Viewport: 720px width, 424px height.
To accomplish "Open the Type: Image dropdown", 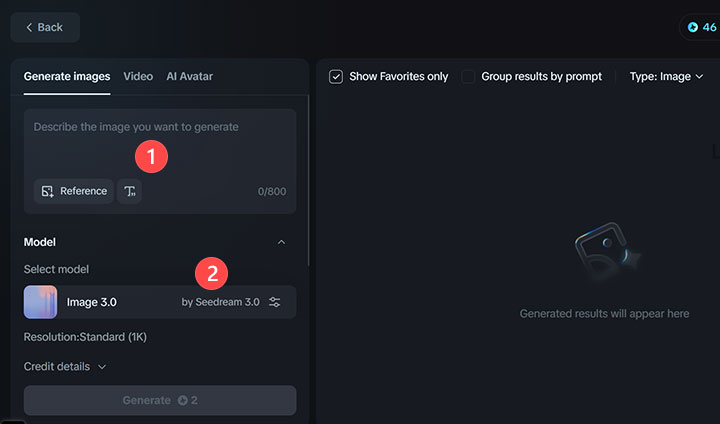I will coord(666,76).
